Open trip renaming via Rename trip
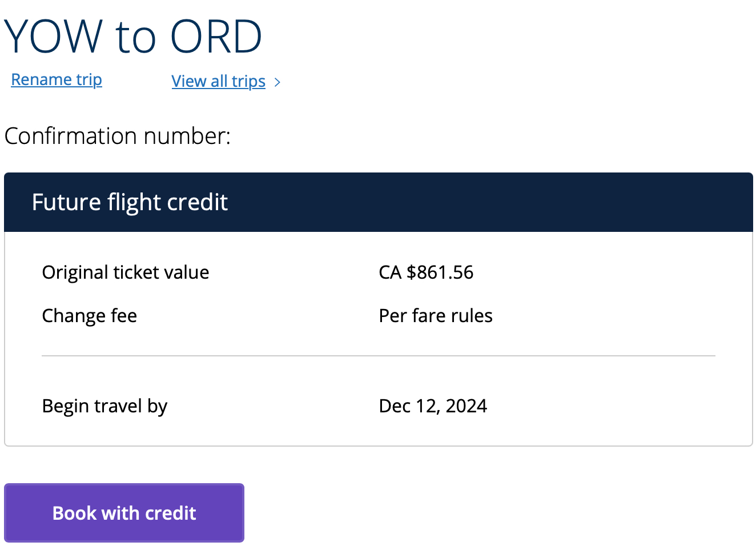 56,79
